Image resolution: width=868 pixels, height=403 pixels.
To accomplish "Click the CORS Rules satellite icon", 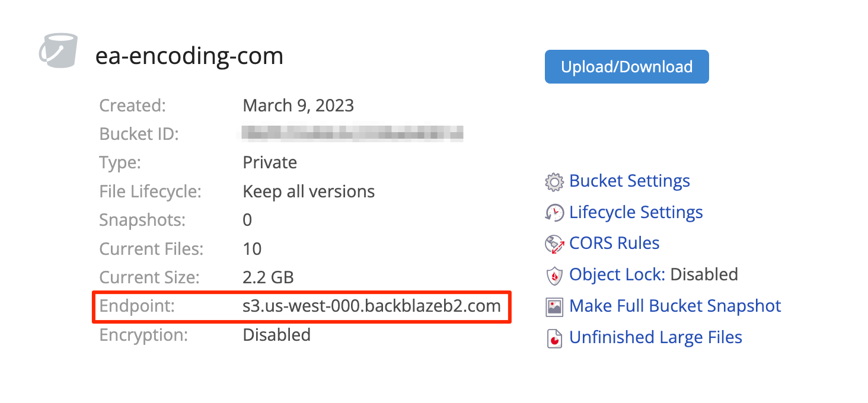I will point(554,244).
